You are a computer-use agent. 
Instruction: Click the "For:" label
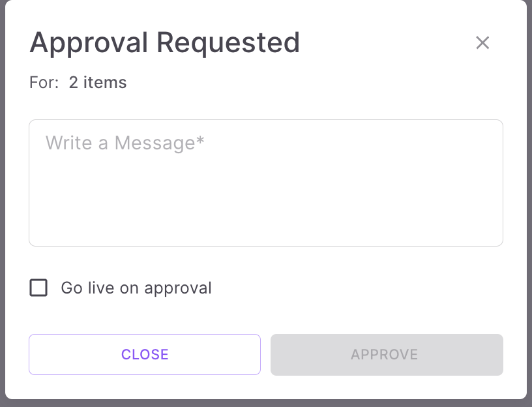pyautogui.click(x=44, y=83)
